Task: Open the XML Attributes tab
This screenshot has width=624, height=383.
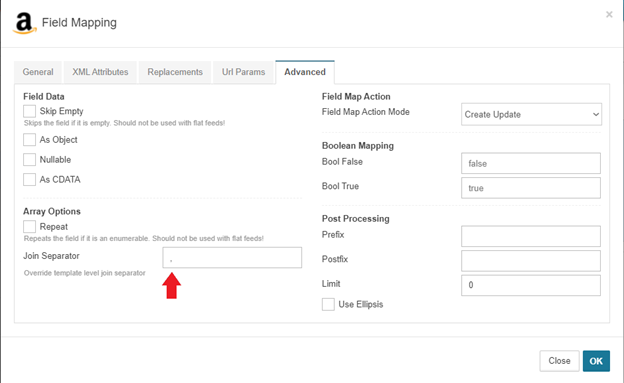Action: 100,72
